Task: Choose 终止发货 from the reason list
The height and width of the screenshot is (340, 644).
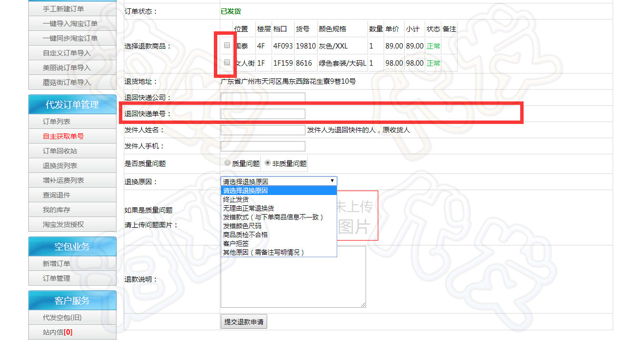Action: (x=236, y=199)
